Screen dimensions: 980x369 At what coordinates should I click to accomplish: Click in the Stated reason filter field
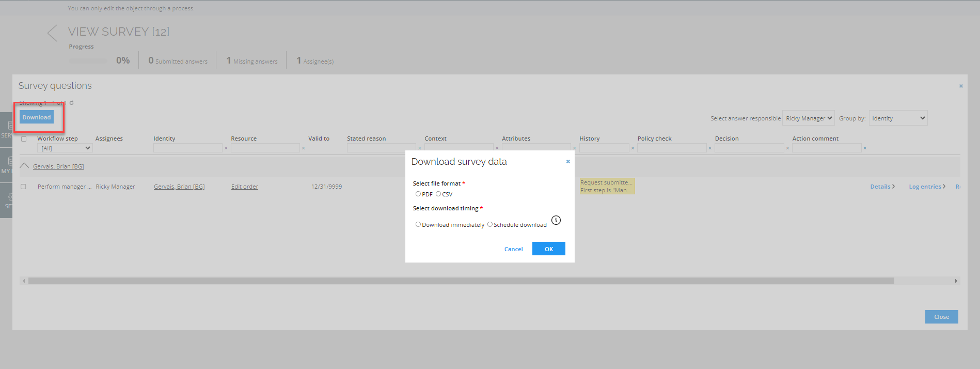pyautogui.click(x=382, y=148)
